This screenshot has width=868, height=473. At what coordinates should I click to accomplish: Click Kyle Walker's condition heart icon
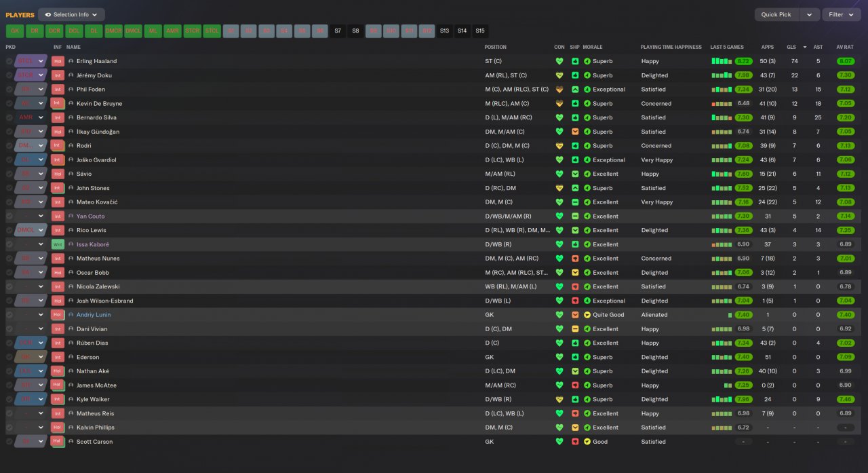pos(559,400)
